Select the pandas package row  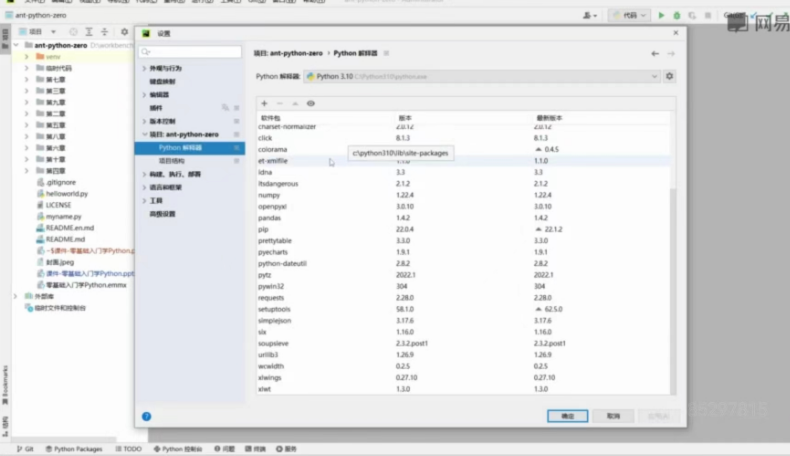tap(463, 218)
